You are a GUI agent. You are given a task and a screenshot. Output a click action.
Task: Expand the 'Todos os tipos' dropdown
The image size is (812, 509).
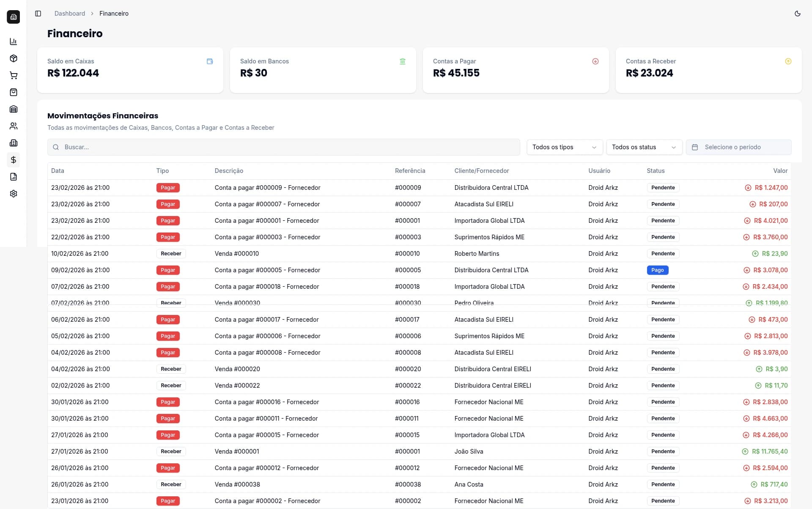(564, 147)
